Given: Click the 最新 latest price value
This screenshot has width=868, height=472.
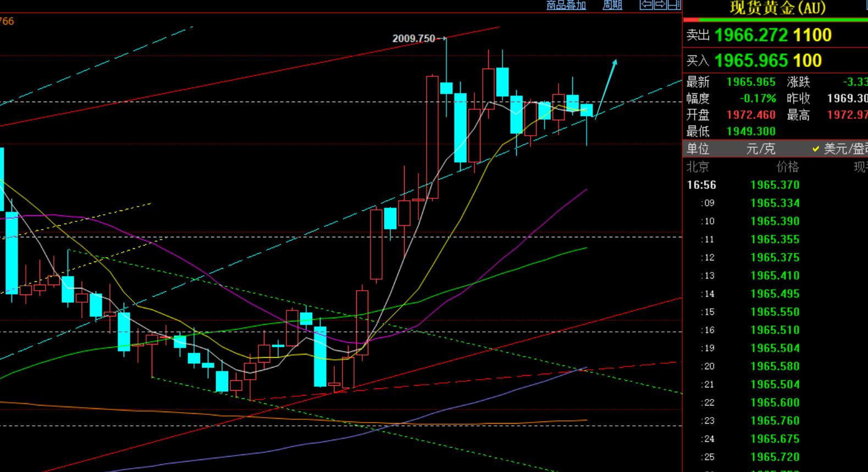Looking at the screenshot, I should (751, 82).
